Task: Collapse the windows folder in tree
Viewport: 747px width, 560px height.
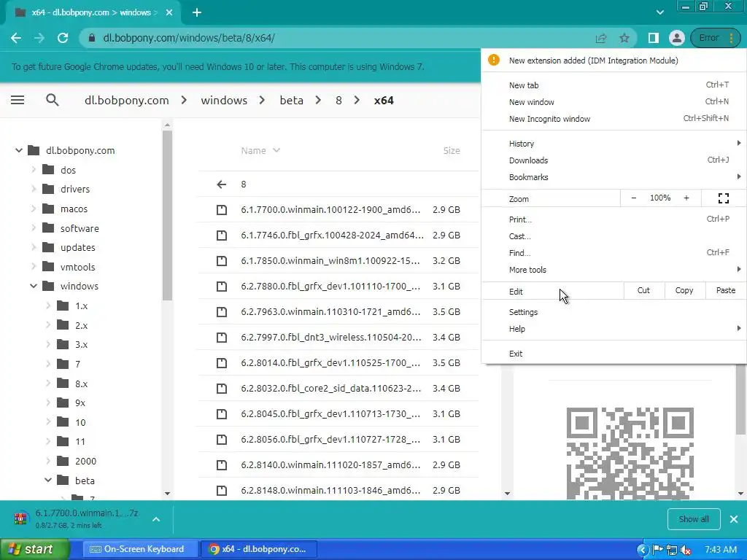Action: (x=34, y=286)
